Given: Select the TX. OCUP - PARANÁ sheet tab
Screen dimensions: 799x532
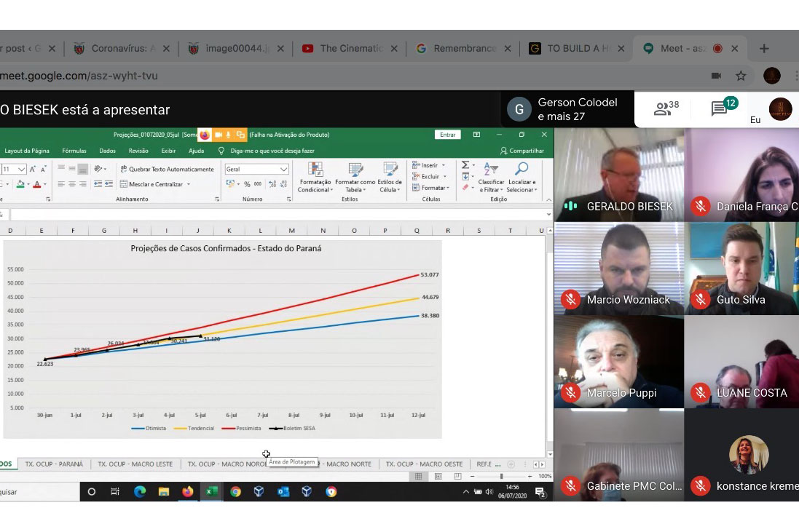Looking at the screenshot, I should pyautogui.click(x=54, y=464).
